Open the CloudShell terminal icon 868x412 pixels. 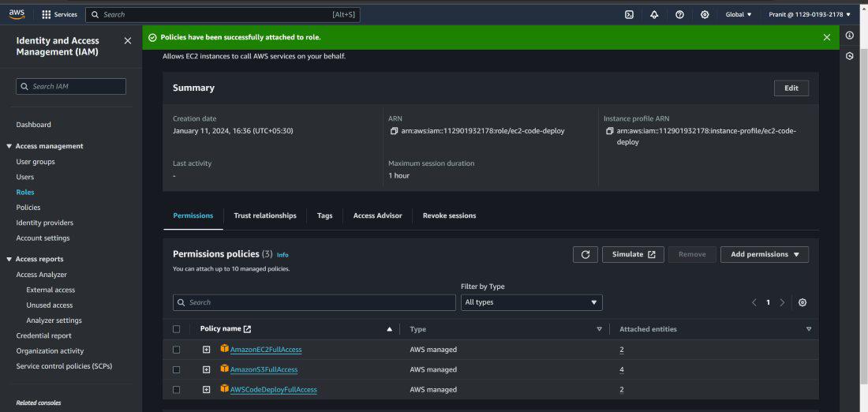pos(629,14)
